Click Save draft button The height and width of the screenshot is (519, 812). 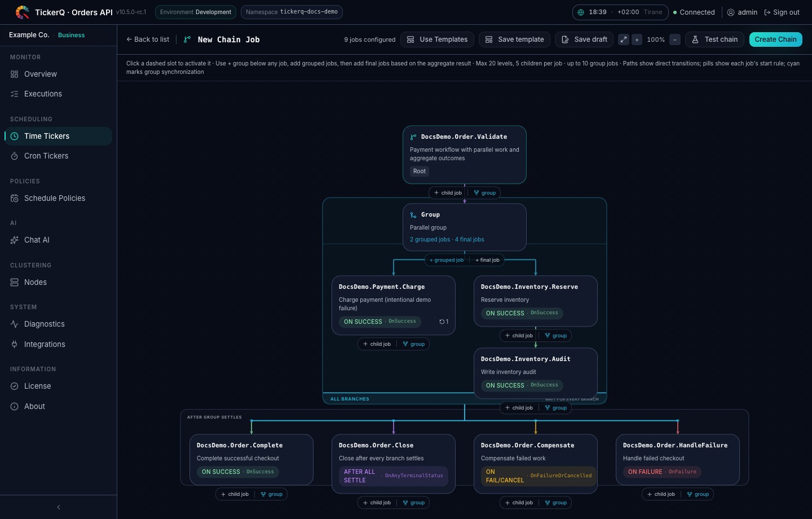click(x=584, y=39)
